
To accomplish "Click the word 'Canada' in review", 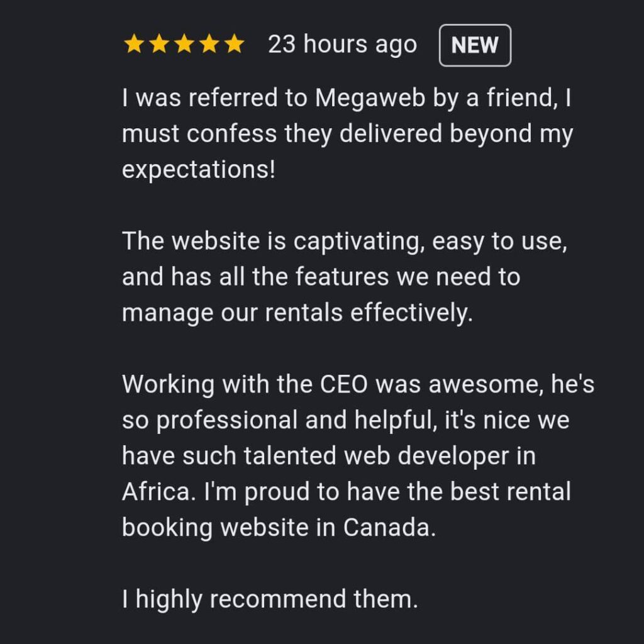I will pyautogui.click(x=386, y=528).
